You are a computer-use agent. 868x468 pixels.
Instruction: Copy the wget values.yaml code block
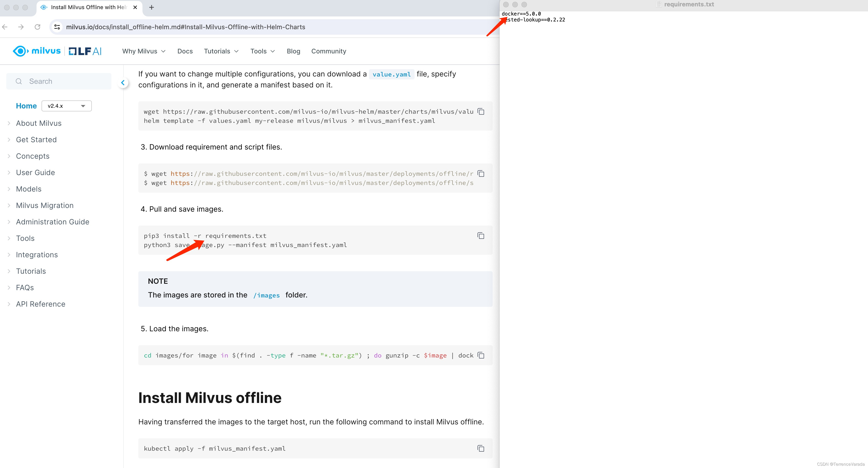[x=481, y=112]
